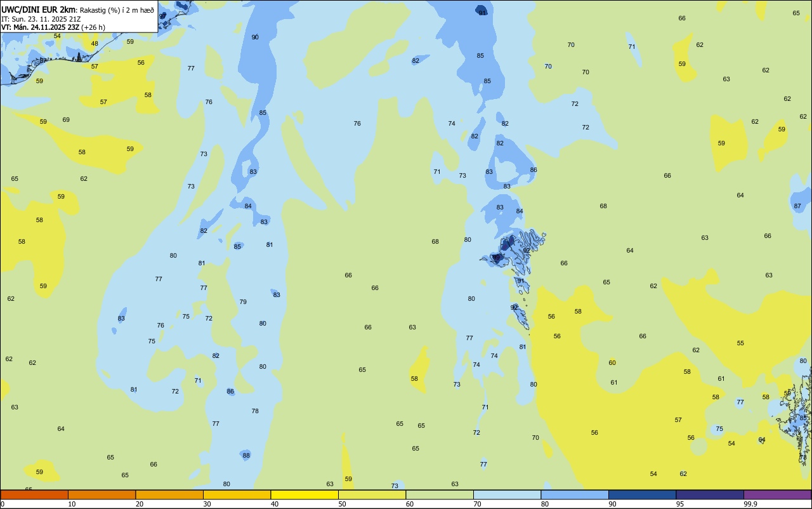Click the "40" legend scale label
This screenshot has width=812, height=509.
(275, 504)
